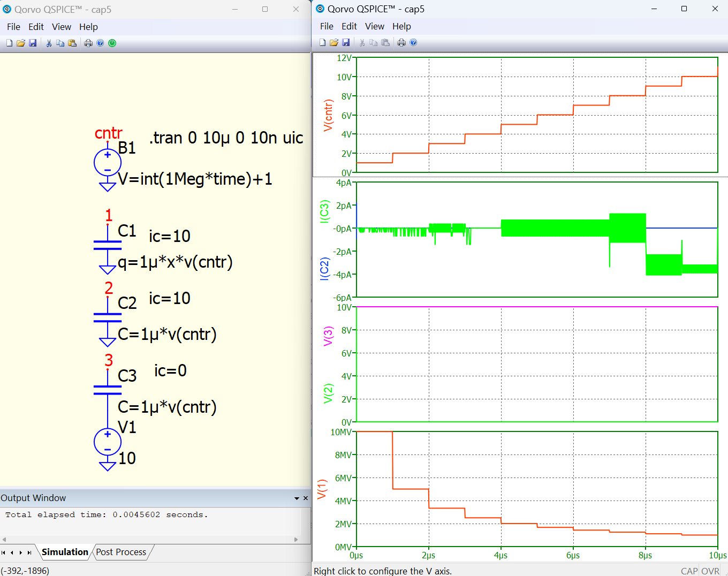Click greyed Paste icon in waveform window
This screenshot has height=576, width=728.
385,42
